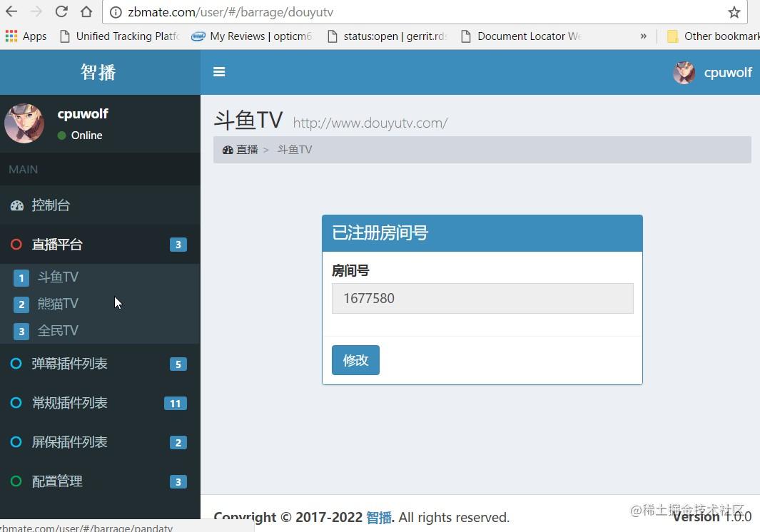The height and width of the screenshot is (532, 760).
Task: Open Document Locator bookmark
Action: pos(520,36)
